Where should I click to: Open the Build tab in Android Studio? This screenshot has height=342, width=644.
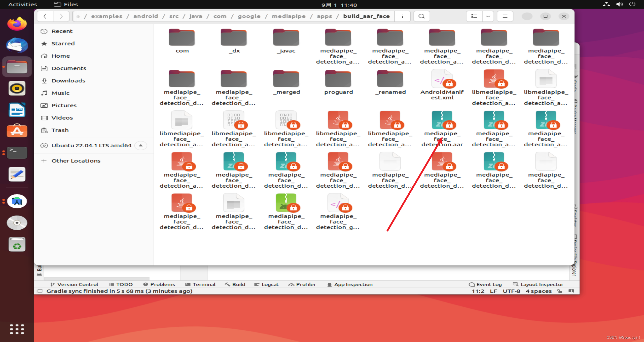235,284
